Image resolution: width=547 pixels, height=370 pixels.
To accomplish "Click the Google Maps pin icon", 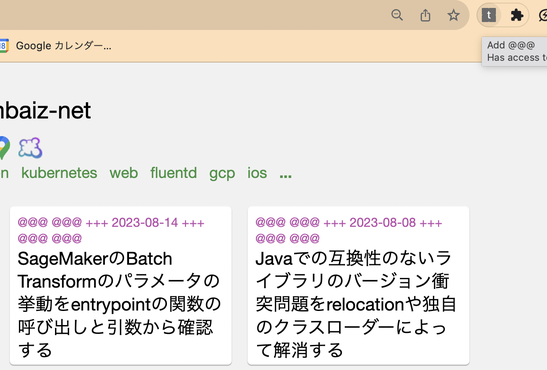I will [5, 148].
